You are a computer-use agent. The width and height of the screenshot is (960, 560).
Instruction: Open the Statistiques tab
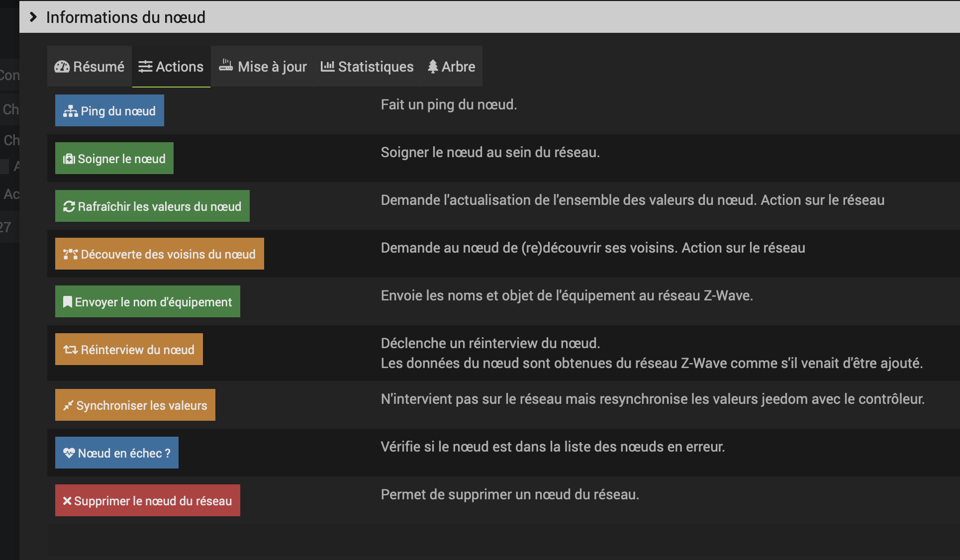tap(367, 67)
